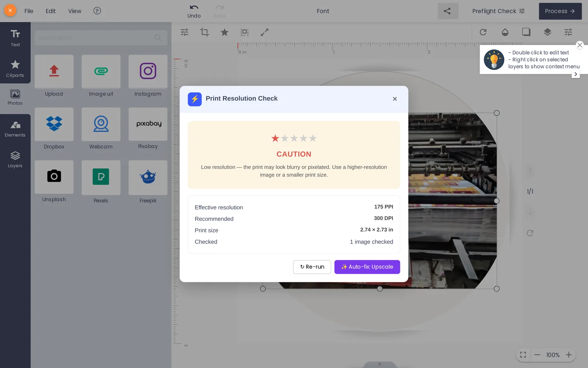Screen dimensions: 588x368
Task: Select the Photos sidebar tab
Action: [15, 98]
